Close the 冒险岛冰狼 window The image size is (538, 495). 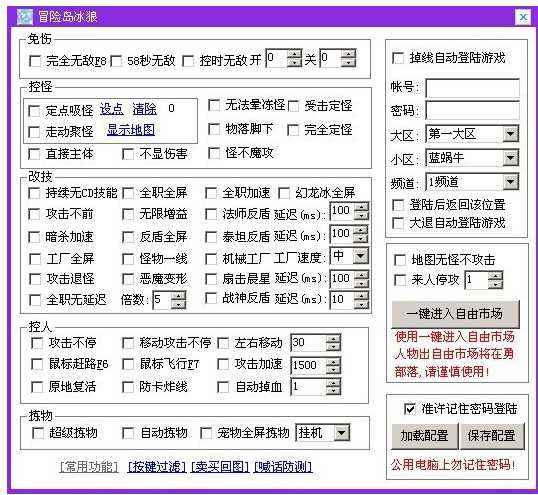523,17
